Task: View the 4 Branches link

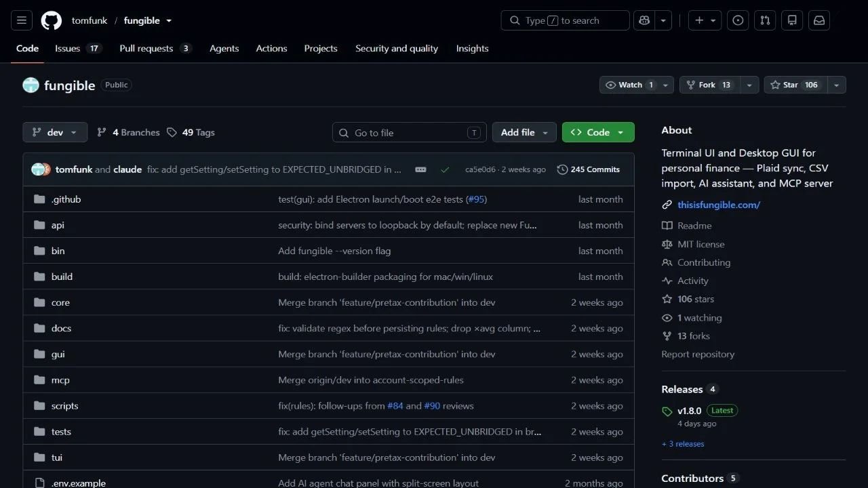Action: [128, 132]
